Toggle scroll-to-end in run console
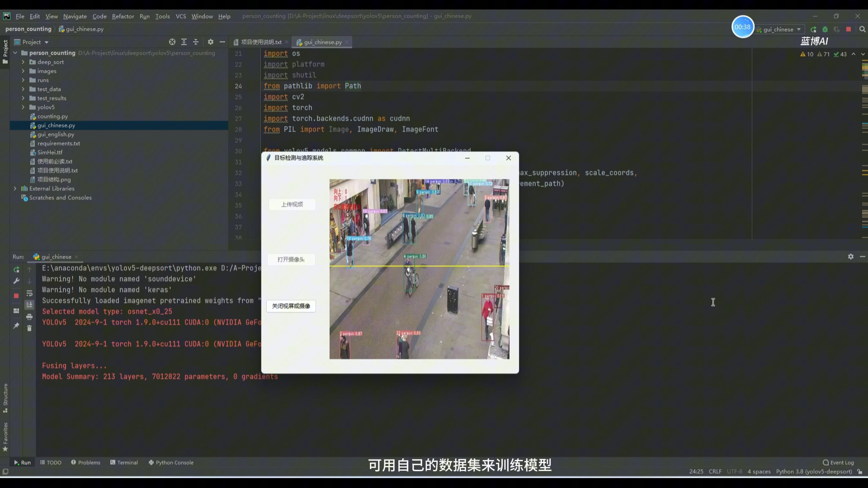This screenshot has width=868, height=488. click(x=29, y=305)
